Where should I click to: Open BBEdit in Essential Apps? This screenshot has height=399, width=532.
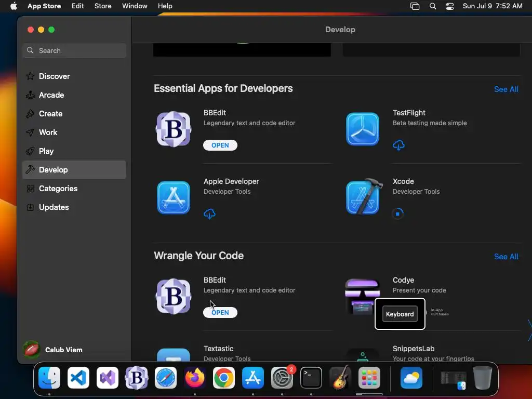coord(220,145)
